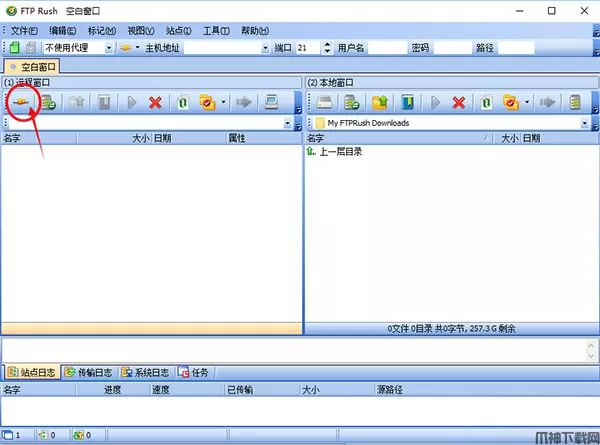Click the remote connect plug icon
Viewport: 600px width, 445px height.
point(21,102)
